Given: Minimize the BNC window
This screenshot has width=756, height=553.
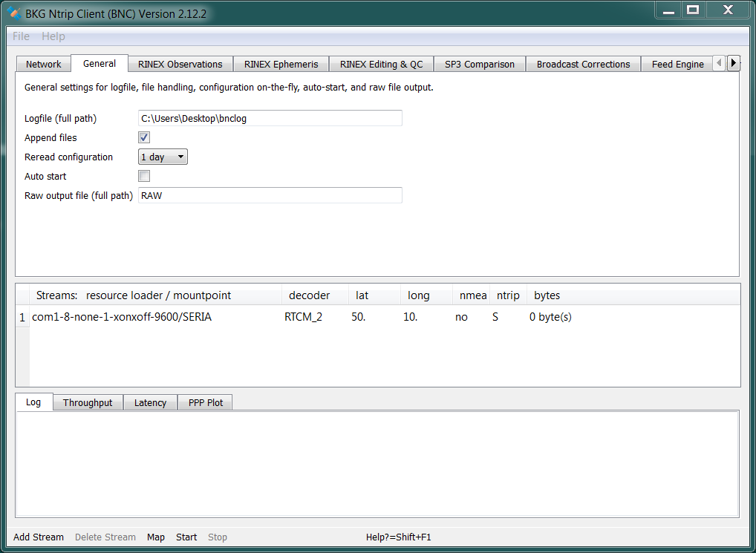Looking at the screenshot, I should (668, 10).
